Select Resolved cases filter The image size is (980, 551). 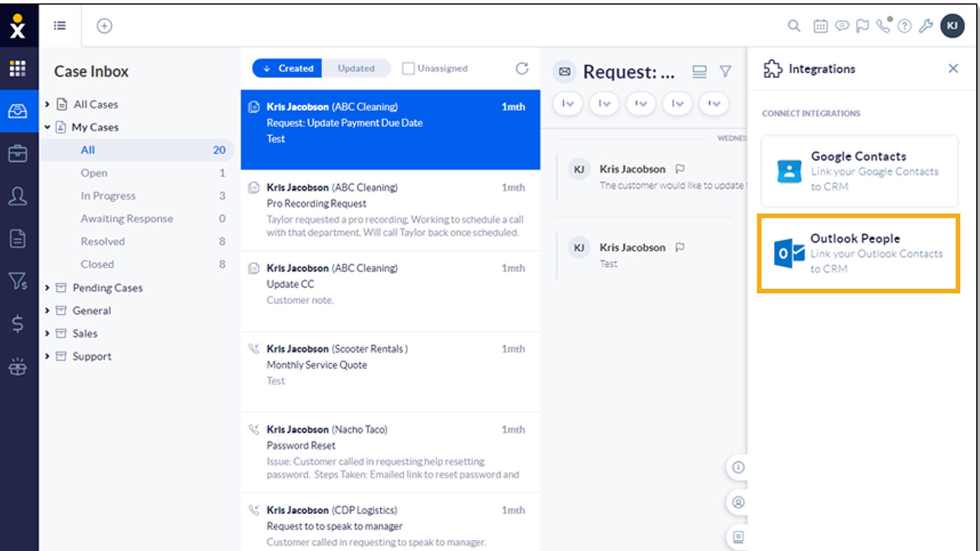137,241
